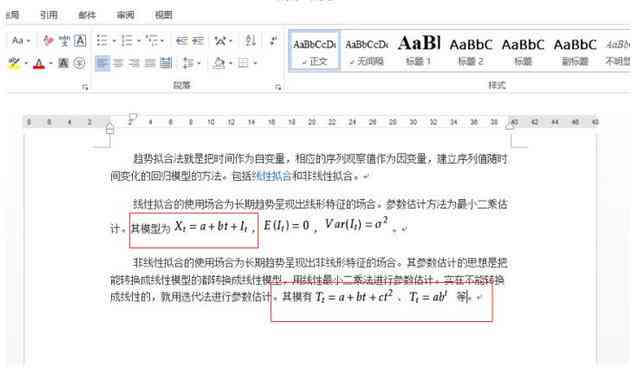Click the Shading paint bucket icon

pos(219,63)
